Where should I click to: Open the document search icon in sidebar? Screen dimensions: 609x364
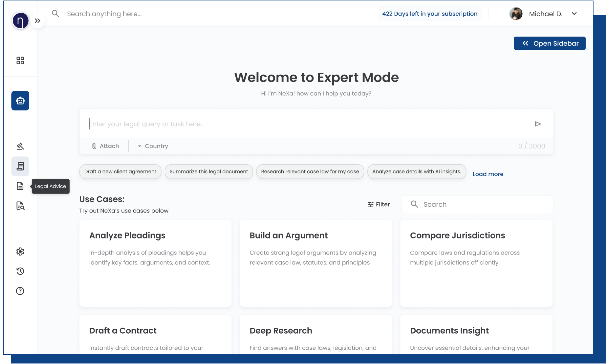click(x=20, y=206)
